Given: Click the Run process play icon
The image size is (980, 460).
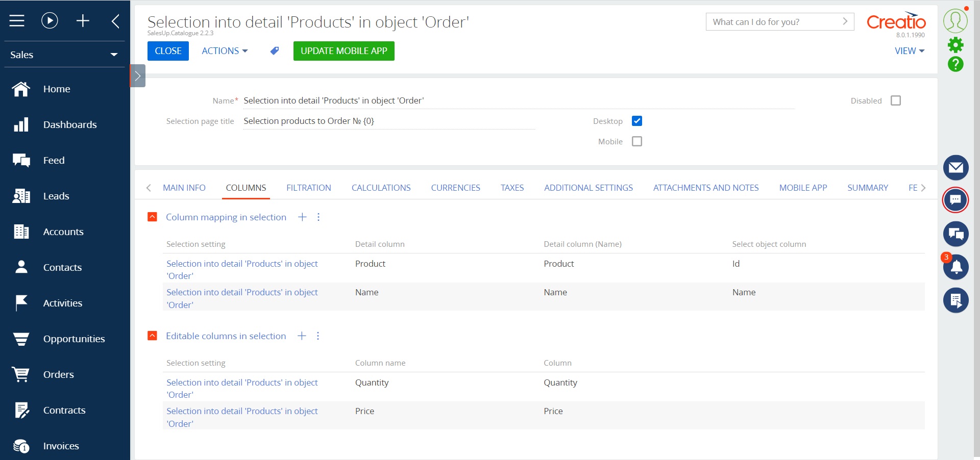Looking at the screenshot, I should click(x=49, y=21).
